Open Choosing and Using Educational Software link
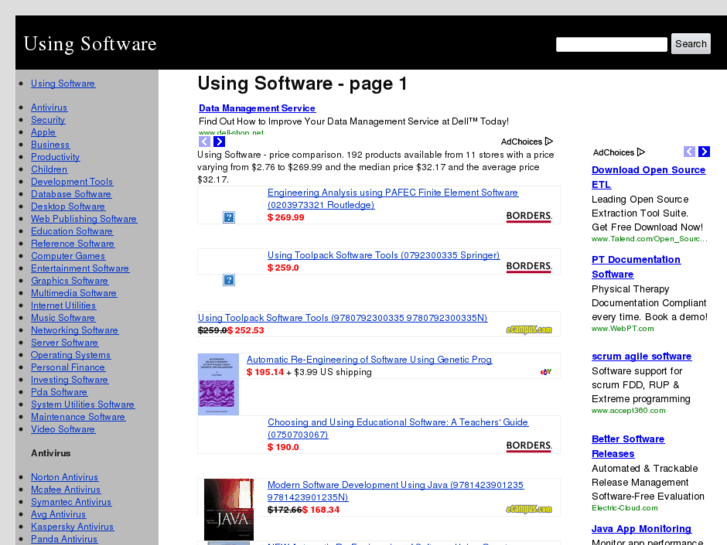This screenshot has height=545, width=727. [398, 428]
